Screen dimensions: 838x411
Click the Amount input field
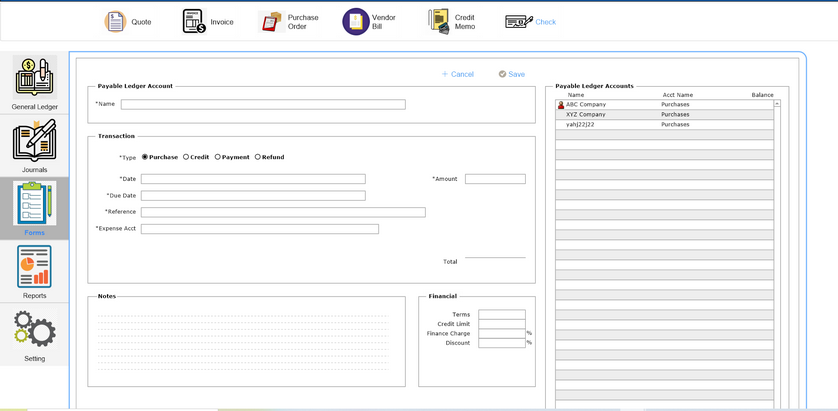coord(495,179)
